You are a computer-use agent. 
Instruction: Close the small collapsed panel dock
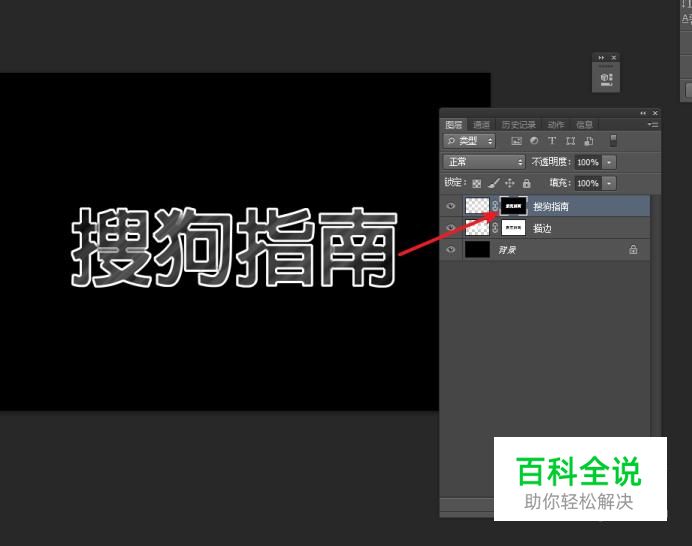pyautogui.click(x=613, y=57)
